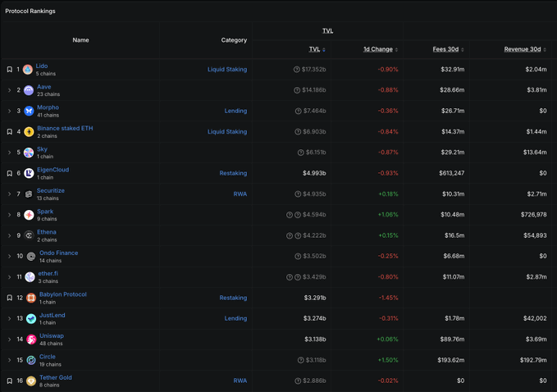Click the Uniswap unicorn logo icon
The height and width of the screenshot is (392, 557).
[31, 339]
